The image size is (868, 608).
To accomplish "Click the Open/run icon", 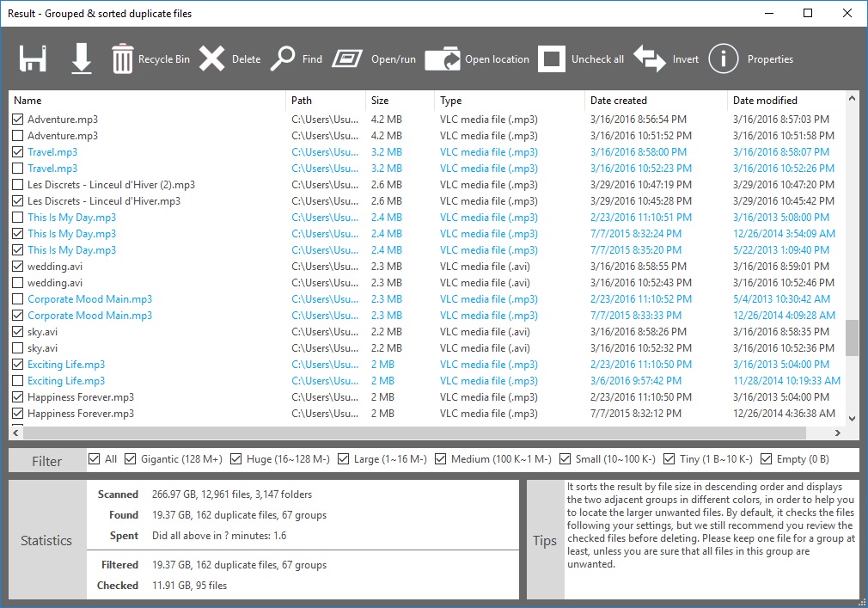I will [x=347, y=58].
